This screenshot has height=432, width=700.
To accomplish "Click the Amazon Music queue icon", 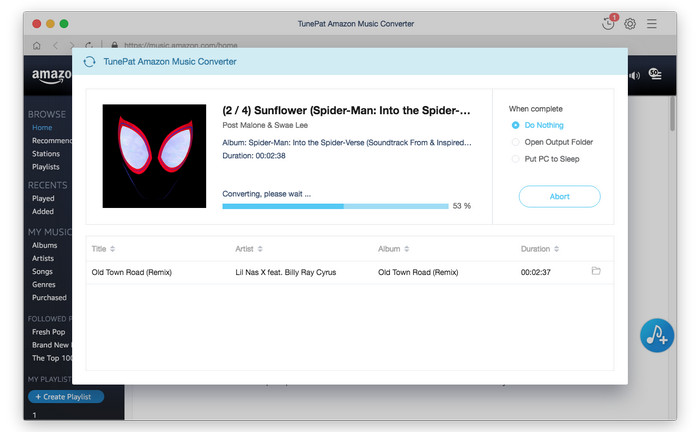I will click(655, 74).
